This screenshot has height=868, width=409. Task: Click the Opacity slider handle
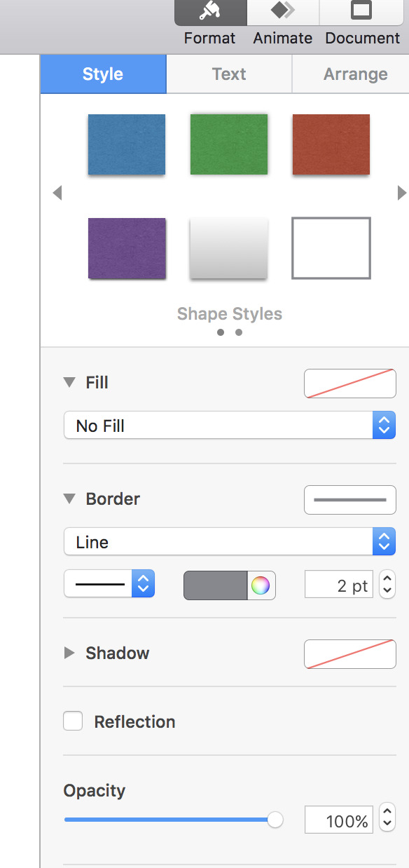pyautogui.click(x=275, y=820)
